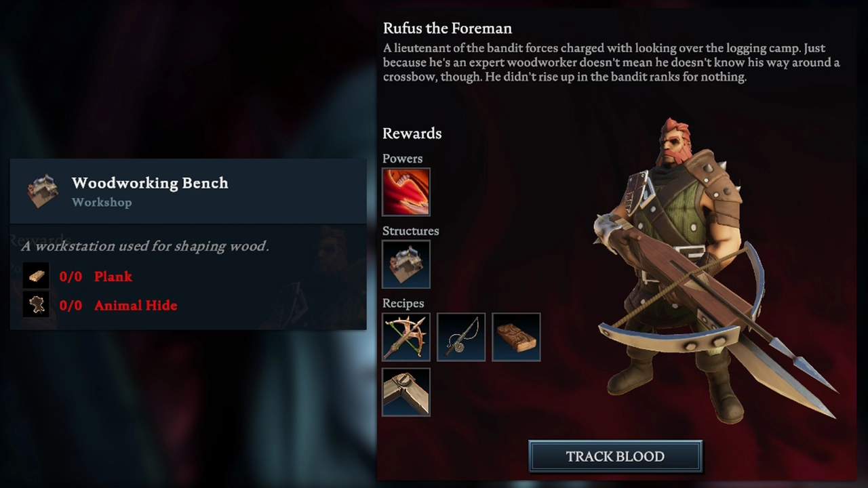This screenshot has width=868, height=488.
Task: Click the Rewards section heading
Action: (412, 134)
